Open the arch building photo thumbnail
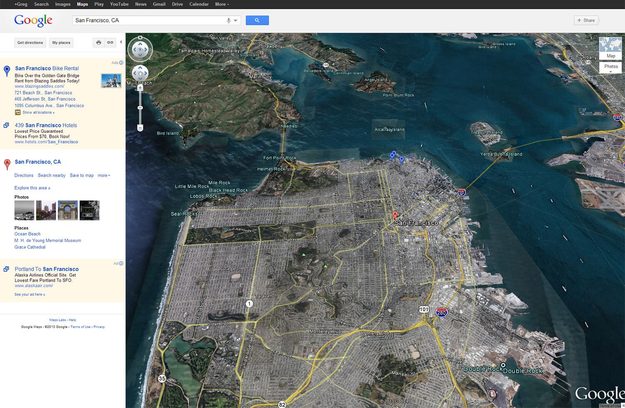Screen dimensions: 625x408 [x=68, y=210]
